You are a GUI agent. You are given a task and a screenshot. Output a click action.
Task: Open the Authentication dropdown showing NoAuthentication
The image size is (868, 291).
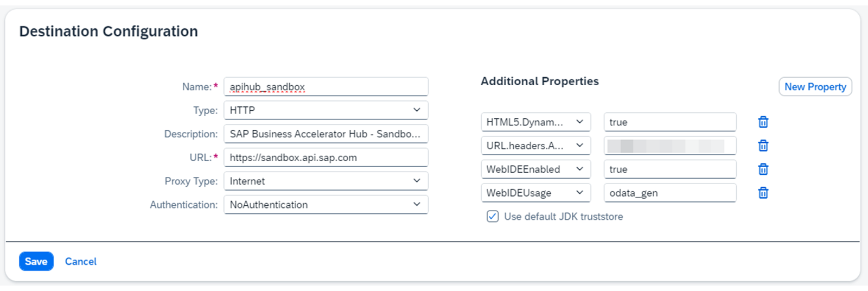(326, 205)
